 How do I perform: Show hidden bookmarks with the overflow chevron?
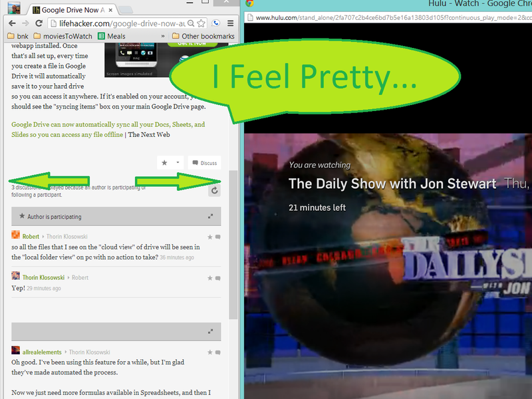point(163,36)
